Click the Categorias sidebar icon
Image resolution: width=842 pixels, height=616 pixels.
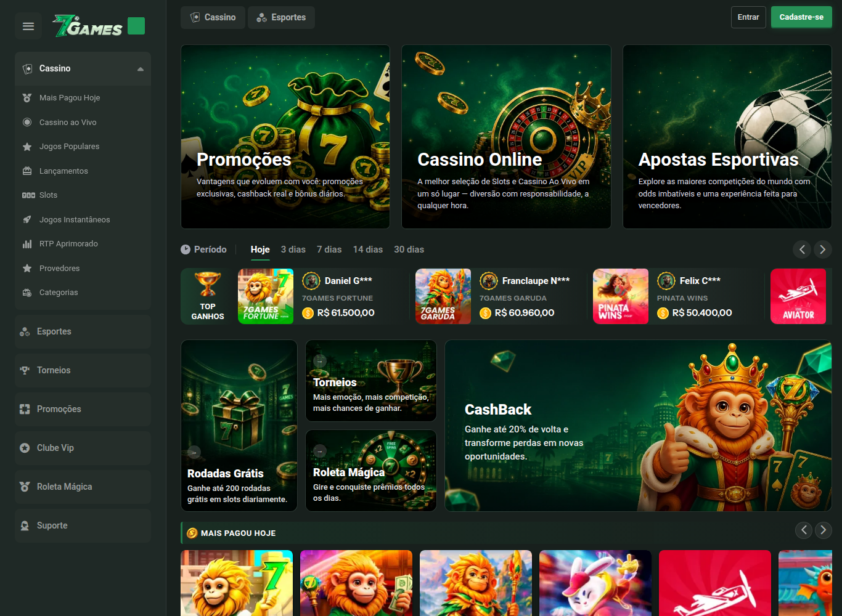27,293
